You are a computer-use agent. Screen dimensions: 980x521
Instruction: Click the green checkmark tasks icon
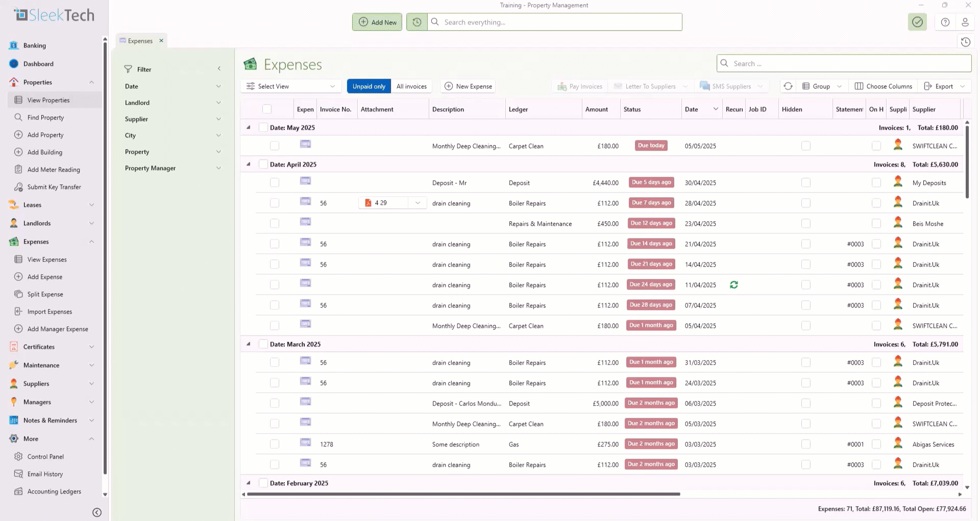(x=917, y=22)
